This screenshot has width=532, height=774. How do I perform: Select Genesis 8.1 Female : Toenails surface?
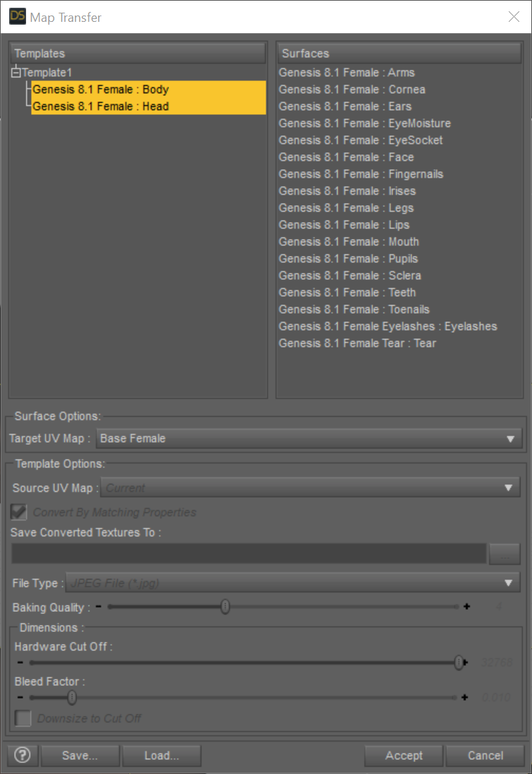[354, 309]
